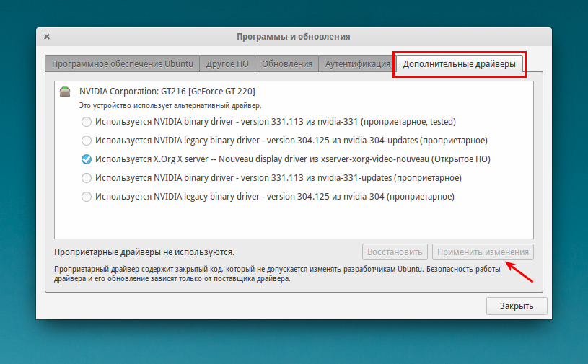588x364 pixels.
Task: Select NVIDIA binary driver 331.113 nvidia-331-updates
Action: tap(87, 178)
